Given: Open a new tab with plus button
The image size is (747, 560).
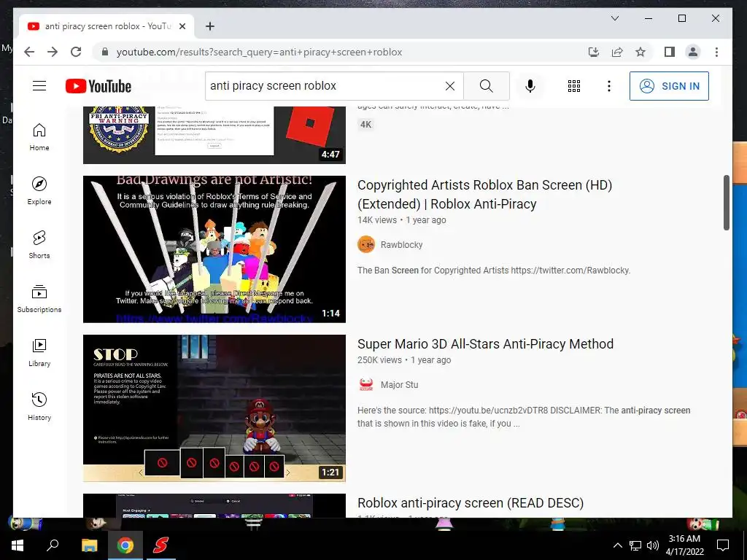Looking at the screenshot, I should [210, 26].
